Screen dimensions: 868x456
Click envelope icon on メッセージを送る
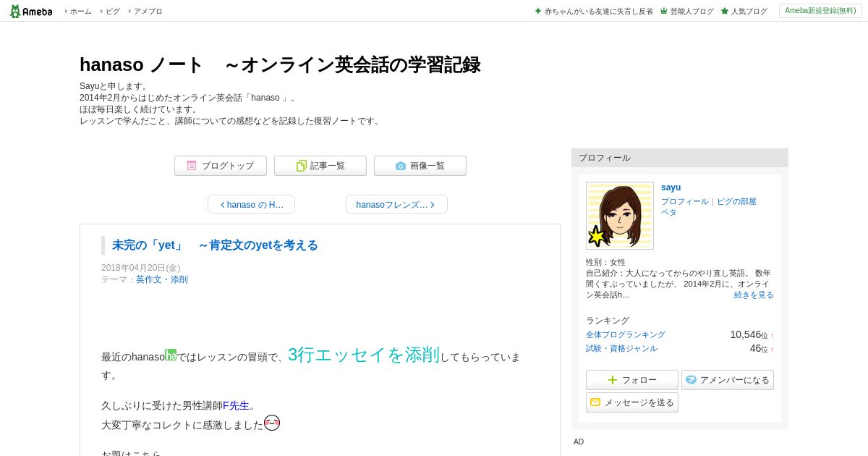[x=595, y=402]
